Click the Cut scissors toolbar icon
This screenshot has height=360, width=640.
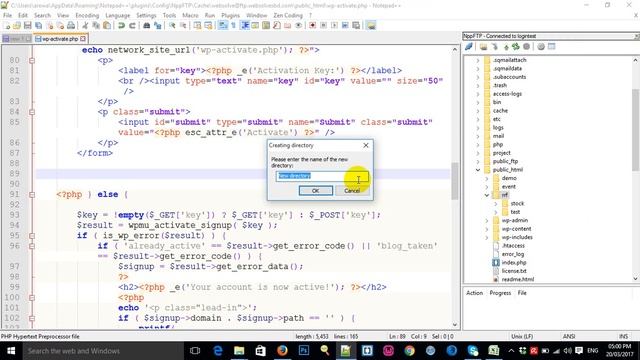85,25
